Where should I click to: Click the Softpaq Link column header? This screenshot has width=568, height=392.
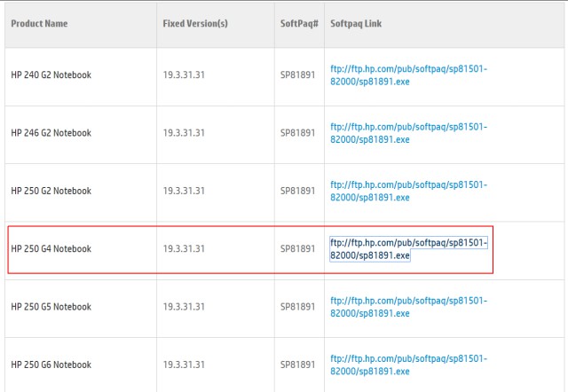(356, 24)
